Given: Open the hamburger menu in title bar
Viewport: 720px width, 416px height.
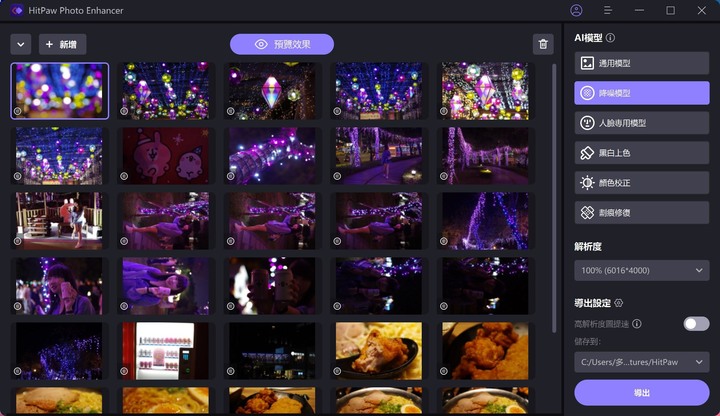Looking at the screenshot, I should pyautogui.click(x=608, y=10).
